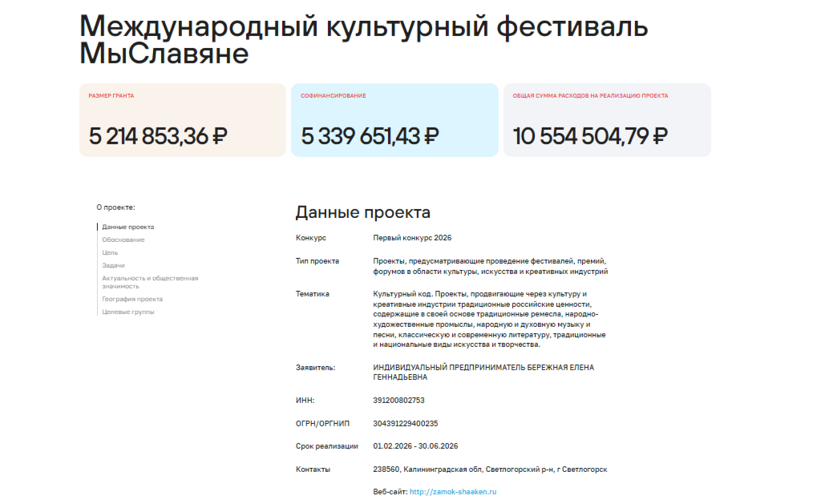Jump to Обоснование in sidebar navigation
813x504 pixels.
(123, 240)
